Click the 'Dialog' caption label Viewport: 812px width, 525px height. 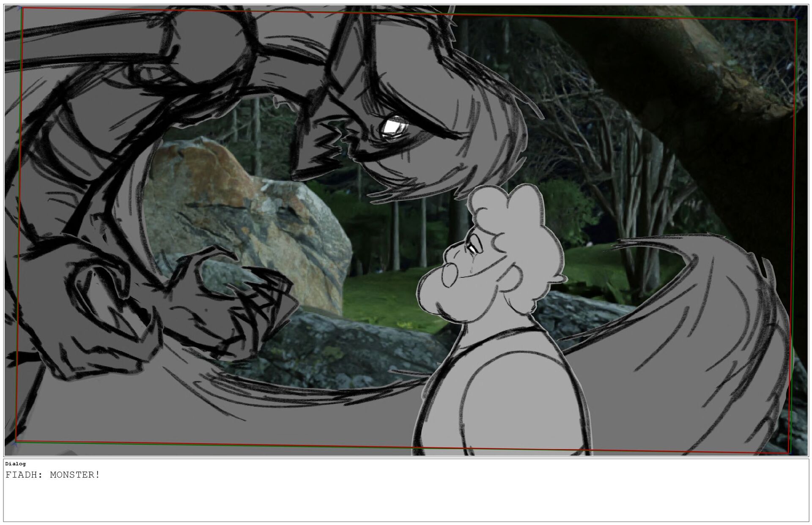point(15,464)
